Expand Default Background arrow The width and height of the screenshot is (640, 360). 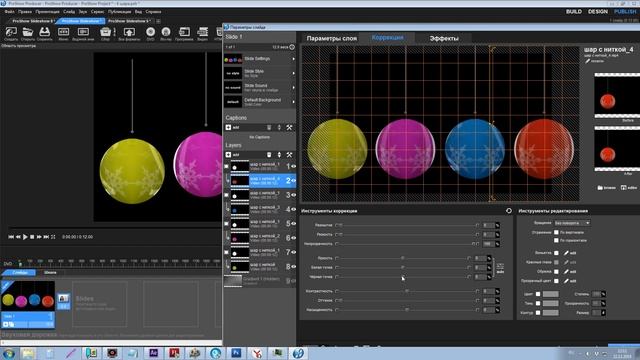click(x=293, y=102)
